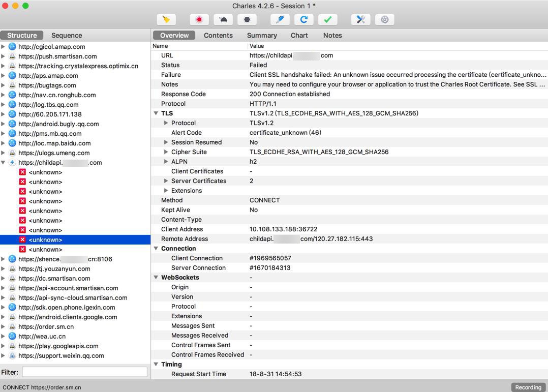
Task: Expand the TLS Extensions row
Action: tap(166, 191)
